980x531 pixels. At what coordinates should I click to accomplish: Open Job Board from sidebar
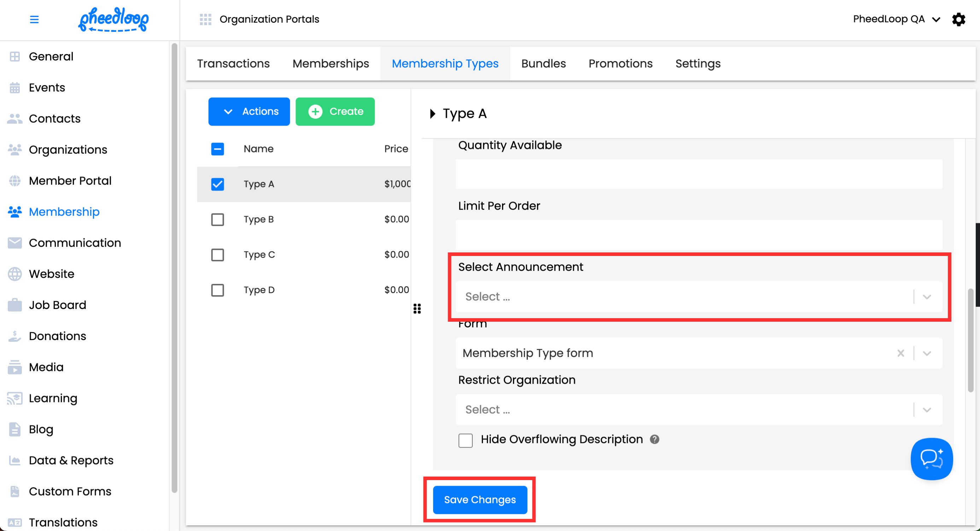(57, 305)
